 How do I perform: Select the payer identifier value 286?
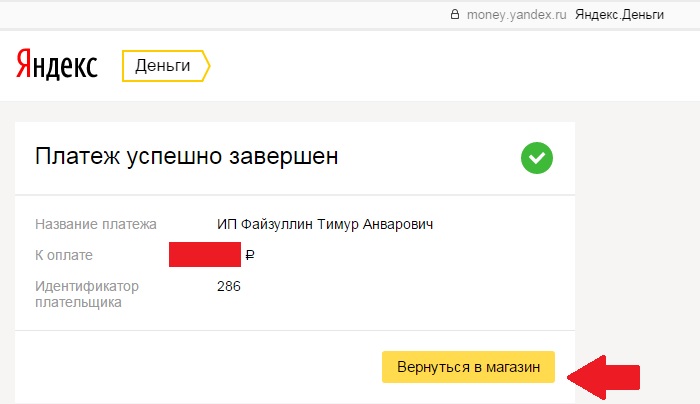point(229,286)
